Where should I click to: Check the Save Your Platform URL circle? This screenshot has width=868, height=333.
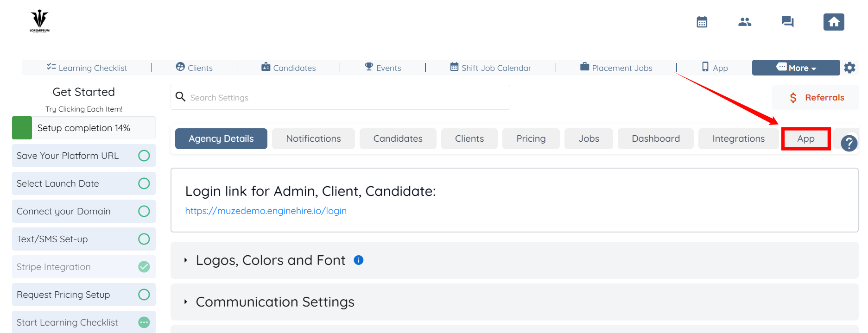tap(144, 156)
